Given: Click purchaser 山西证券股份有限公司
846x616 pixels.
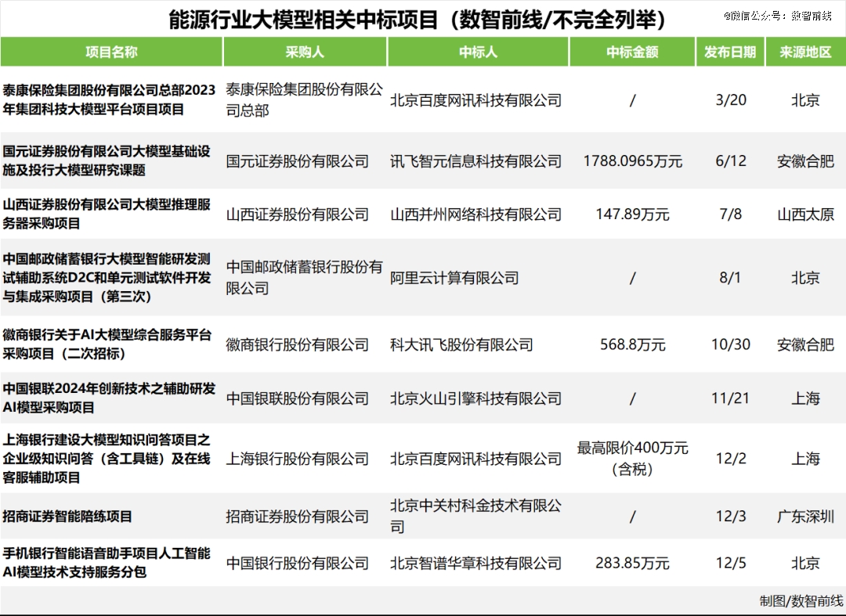Looking at the screenshot, I should (x=298, y=214).
